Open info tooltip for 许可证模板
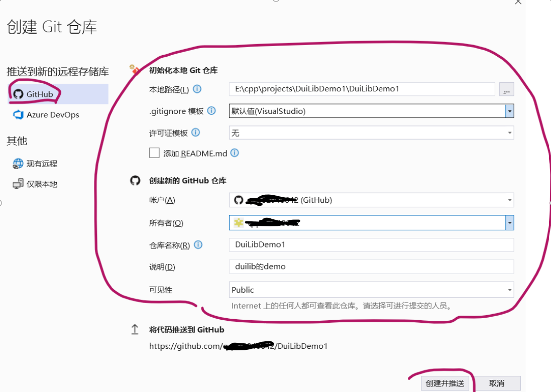551x392 pixels. pyautogui.click(x=196, y=133)
